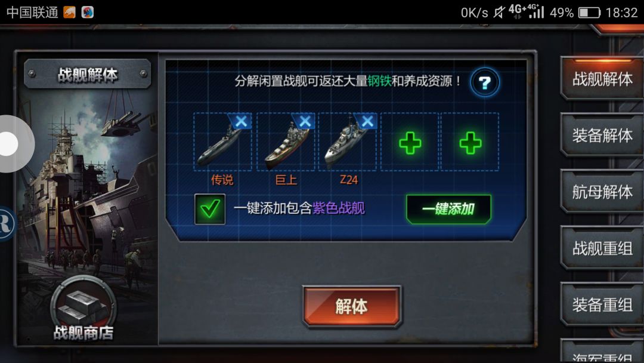Open the question mark help icon

[485, 82]
